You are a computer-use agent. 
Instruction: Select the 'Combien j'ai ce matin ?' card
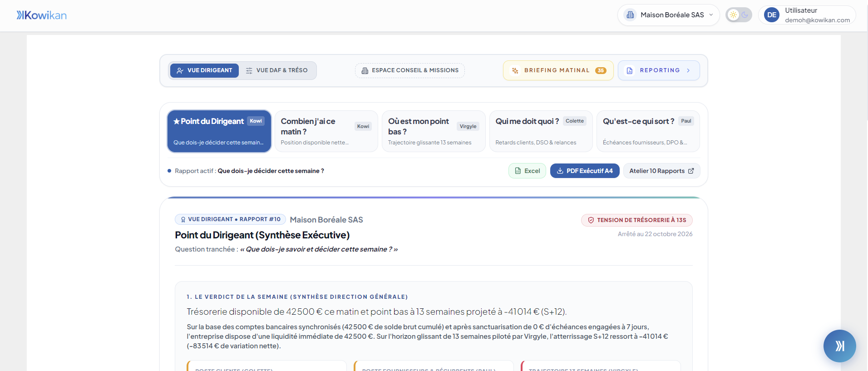pyautogui.click(x=326, y=131)
